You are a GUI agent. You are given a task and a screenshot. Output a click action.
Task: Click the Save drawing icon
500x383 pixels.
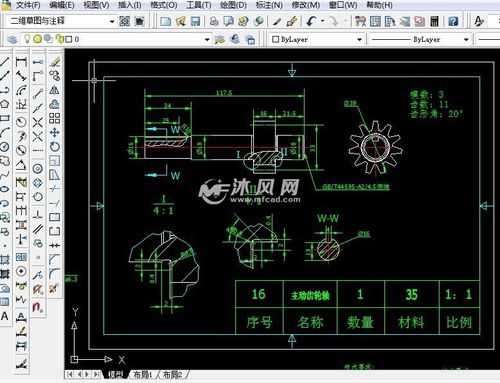195,21
